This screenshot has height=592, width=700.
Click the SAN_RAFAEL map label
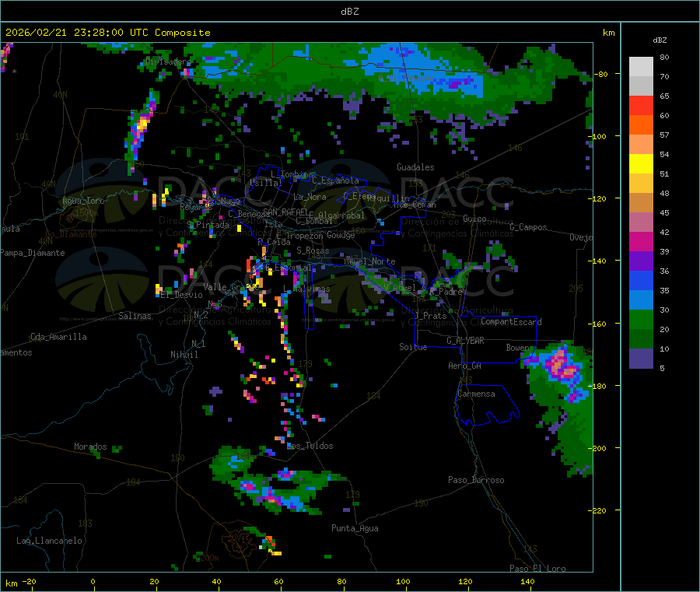tap(285, 212)
